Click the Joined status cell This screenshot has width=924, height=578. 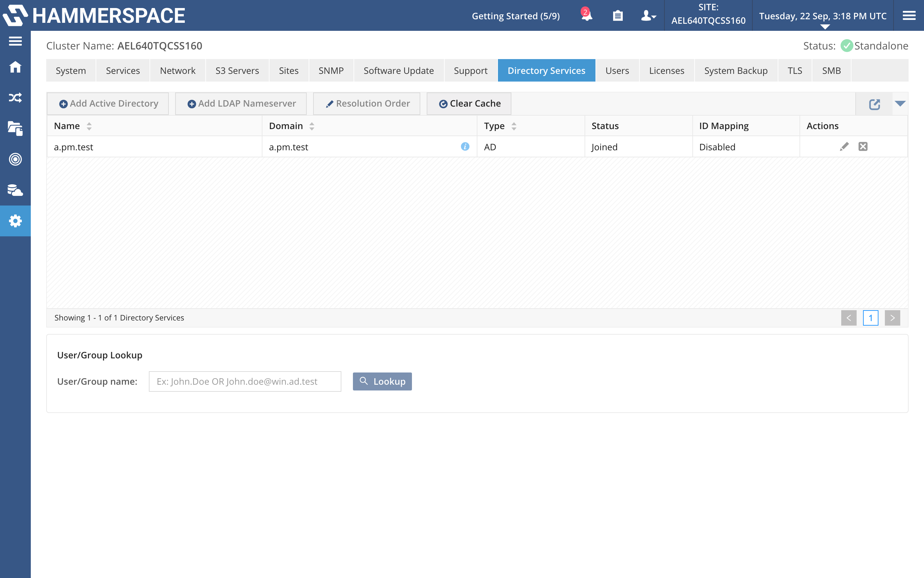point(638,147)
